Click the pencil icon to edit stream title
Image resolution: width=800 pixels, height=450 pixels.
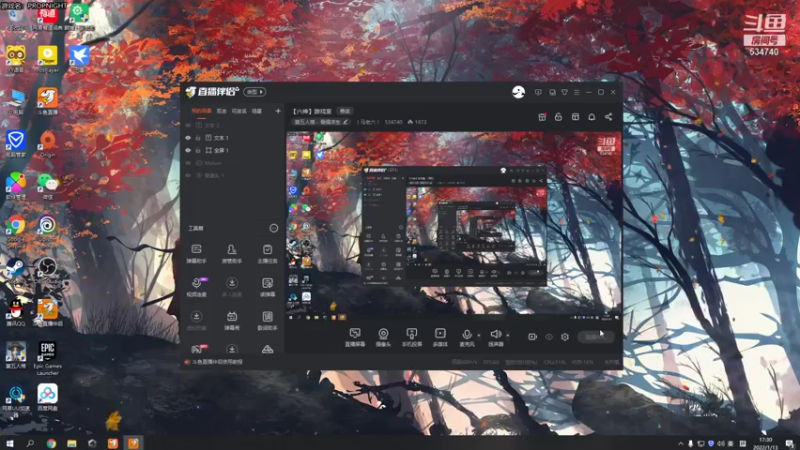point(345,122)
